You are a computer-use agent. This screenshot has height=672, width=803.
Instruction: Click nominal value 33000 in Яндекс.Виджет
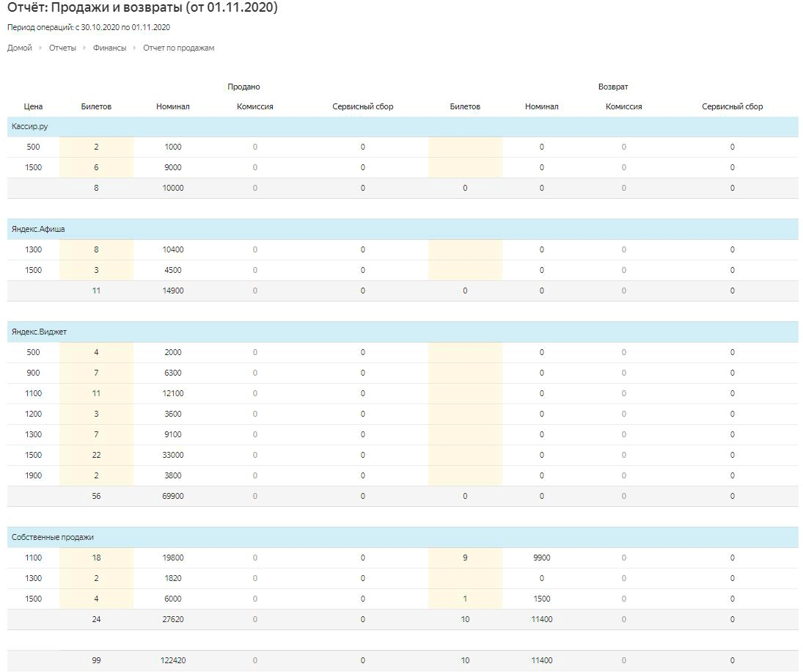pyautogui.click(x=173, y=455)
